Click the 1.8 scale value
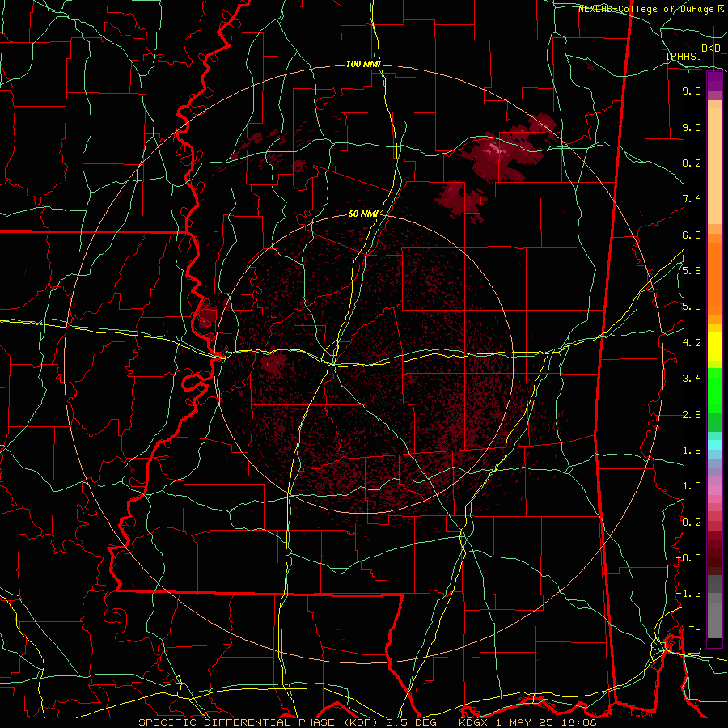Screen dimensions: 728x728 coord(692,451)
